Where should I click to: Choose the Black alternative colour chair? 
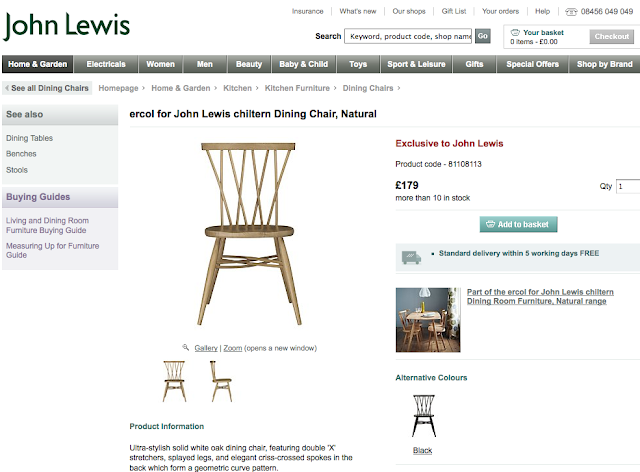click(424, 416)
